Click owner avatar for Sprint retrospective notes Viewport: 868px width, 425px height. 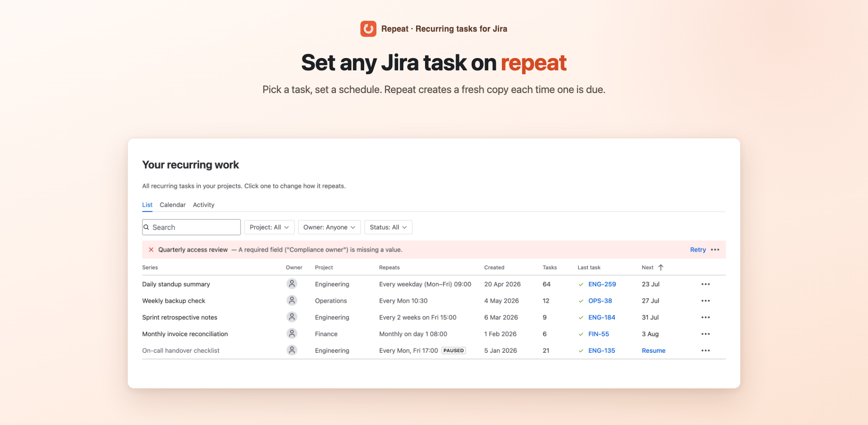(292, 317)
